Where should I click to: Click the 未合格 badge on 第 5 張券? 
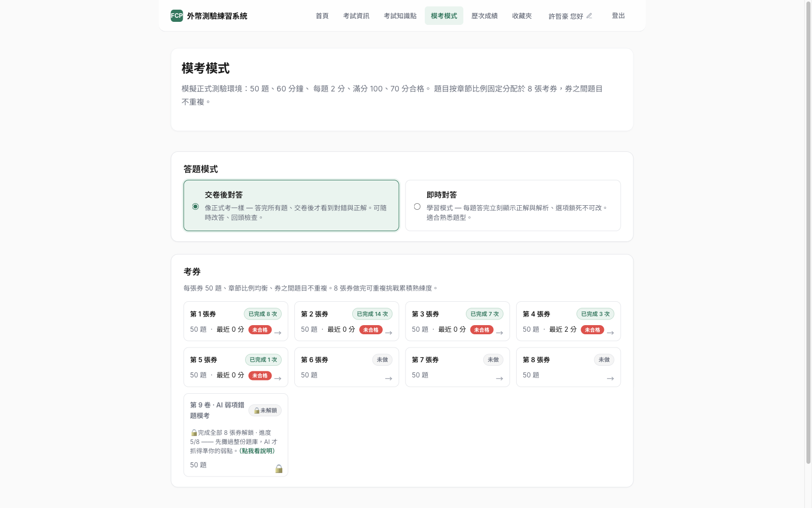coord(260,375)
